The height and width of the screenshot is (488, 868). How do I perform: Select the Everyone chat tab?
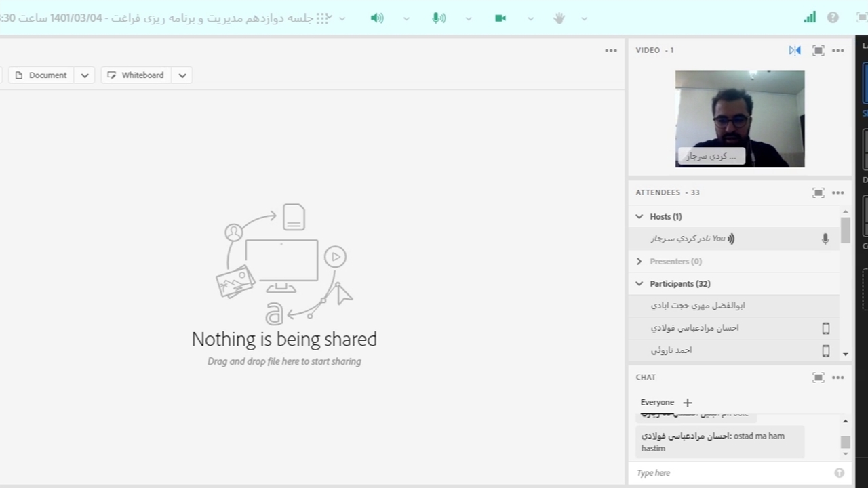tap(657, 403)
